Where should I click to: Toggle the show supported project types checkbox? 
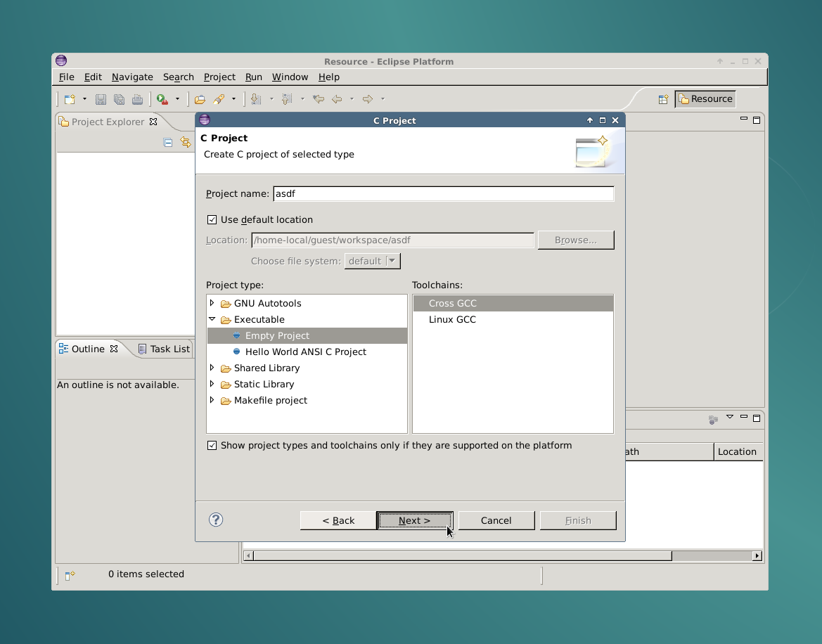(212, 445)
